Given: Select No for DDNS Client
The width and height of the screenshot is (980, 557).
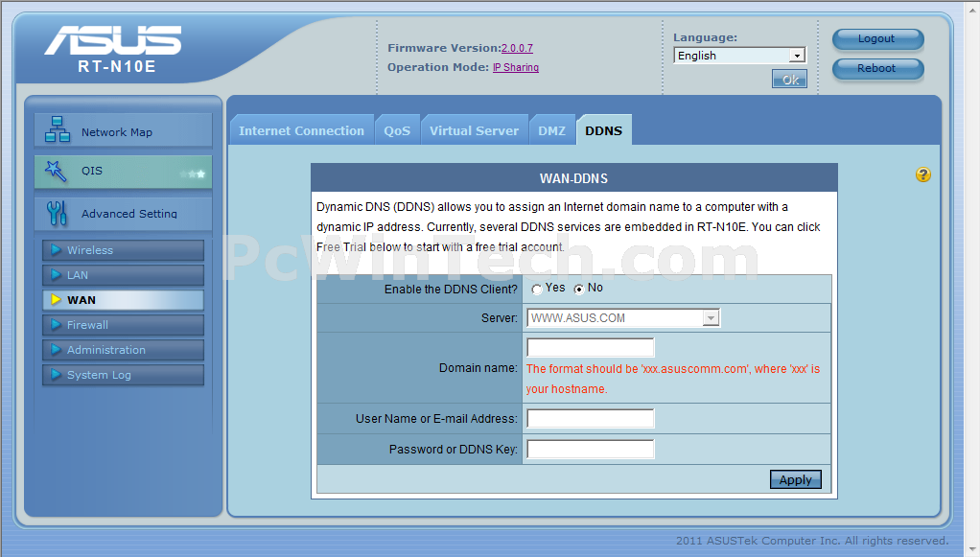Looking at the screenshot, I should (579, 290).
